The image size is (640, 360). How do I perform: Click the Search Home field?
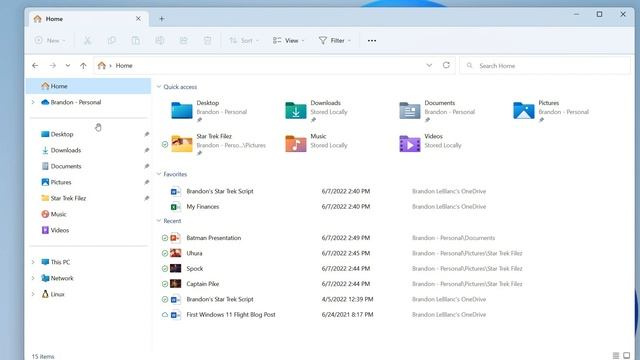point(545,65)
